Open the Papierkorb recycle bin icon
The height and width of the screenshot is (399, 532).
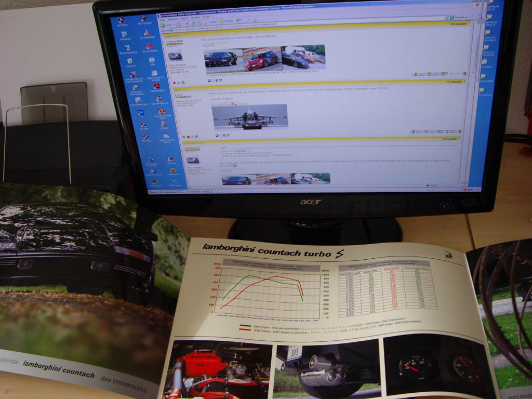pyautogui.click(x=129, y=61)
